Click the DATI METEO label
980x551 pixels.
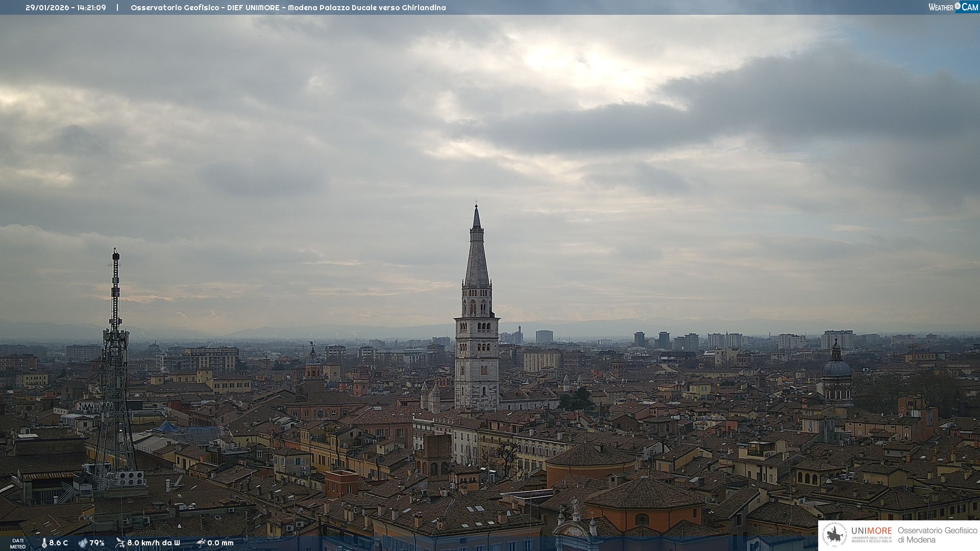18,544
